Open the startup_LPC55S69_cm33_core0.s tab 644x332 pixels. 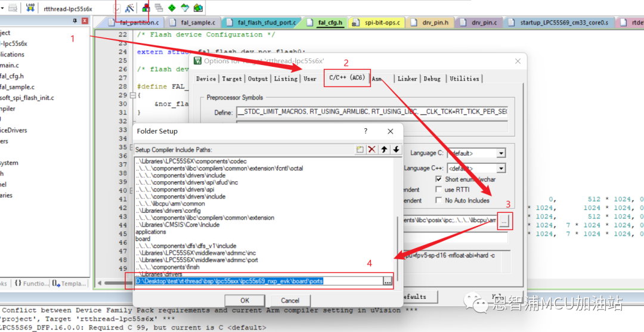tap(559, 23)
